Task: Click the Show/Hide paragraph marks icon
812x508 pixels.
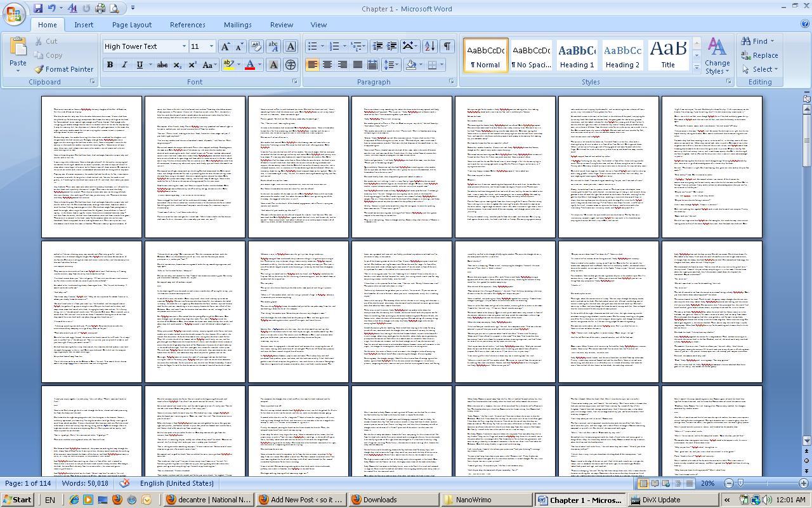Action: pyautogui.click(x=447, y=46)
